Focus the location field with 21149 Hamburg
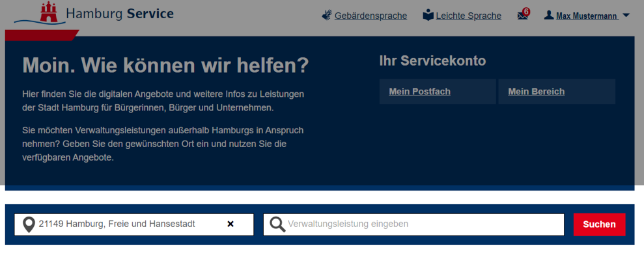 coord(134,224)
